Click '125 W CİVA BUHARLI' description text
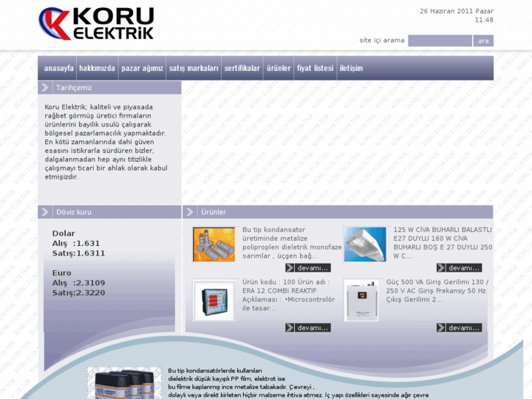The height and width of the screenshot is (399, 532). click(x=443, y=243)
